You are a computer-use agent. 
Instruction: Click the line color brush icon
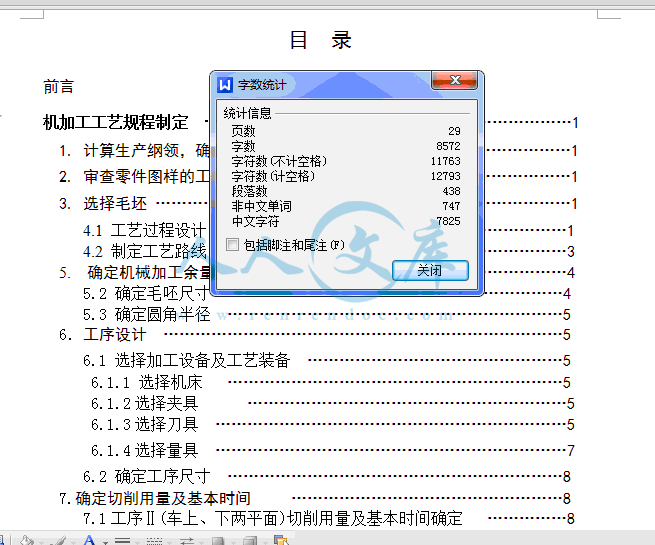point(59,541)
